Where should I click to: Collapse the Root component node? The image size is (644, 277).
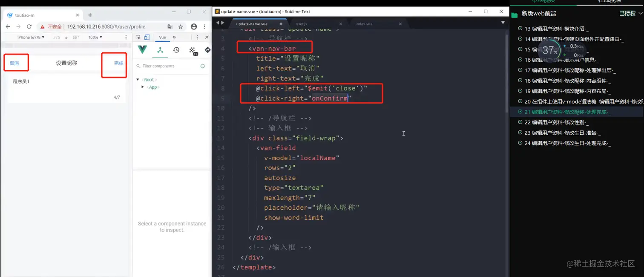tap(138, 80)
